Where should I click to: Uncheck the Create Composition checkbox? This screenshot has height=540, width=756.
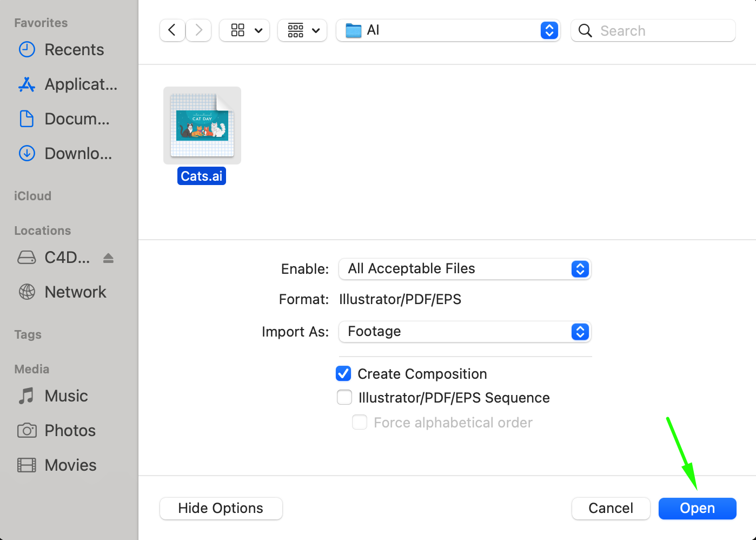(x=343, y=374)
